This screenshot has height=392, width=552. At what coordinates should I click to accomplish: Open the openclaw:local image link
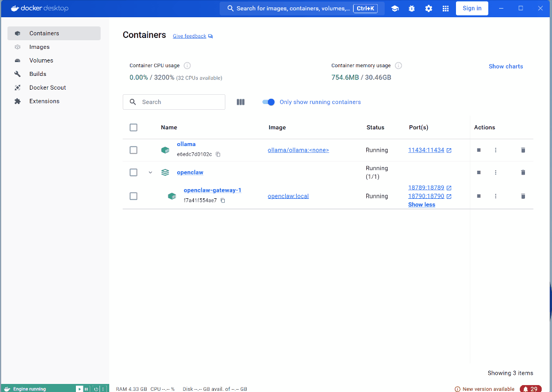coord(288,197)
